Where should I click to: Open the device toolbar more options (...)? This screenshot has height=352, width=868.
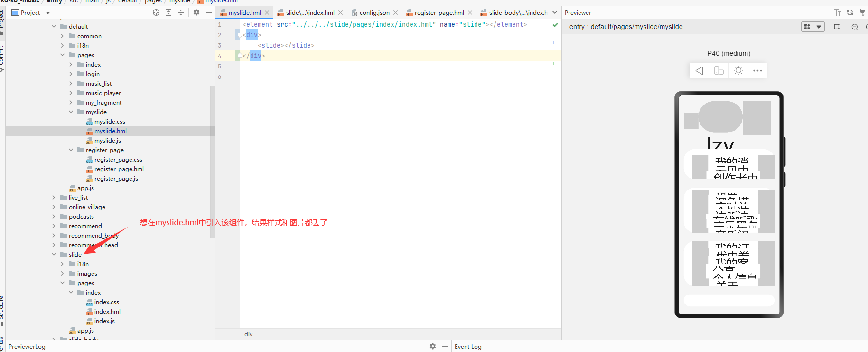click(x=757, y=70)
